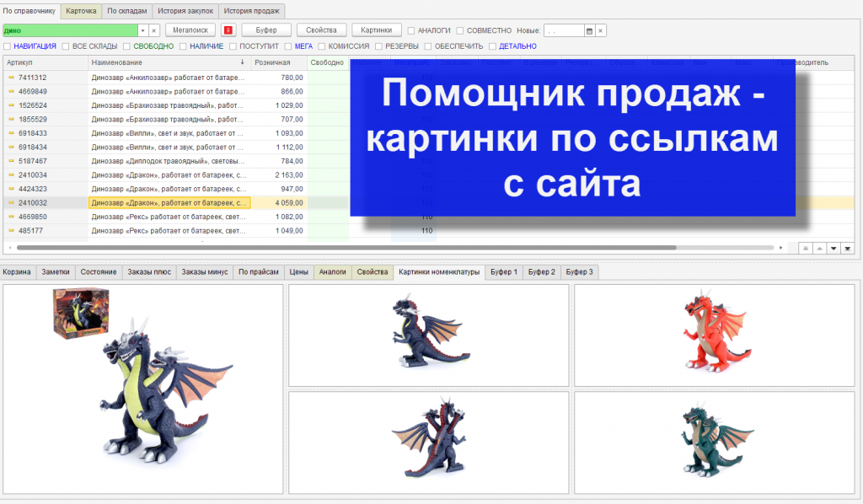Open the search field dropdown arrow
The width and height of the screenshot is (863, 504).
(x=143, y=31)
